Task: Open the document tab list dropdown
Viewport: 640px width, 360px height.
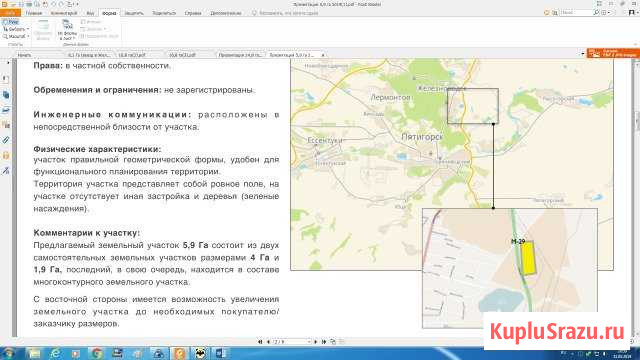Action: (582, 54)
